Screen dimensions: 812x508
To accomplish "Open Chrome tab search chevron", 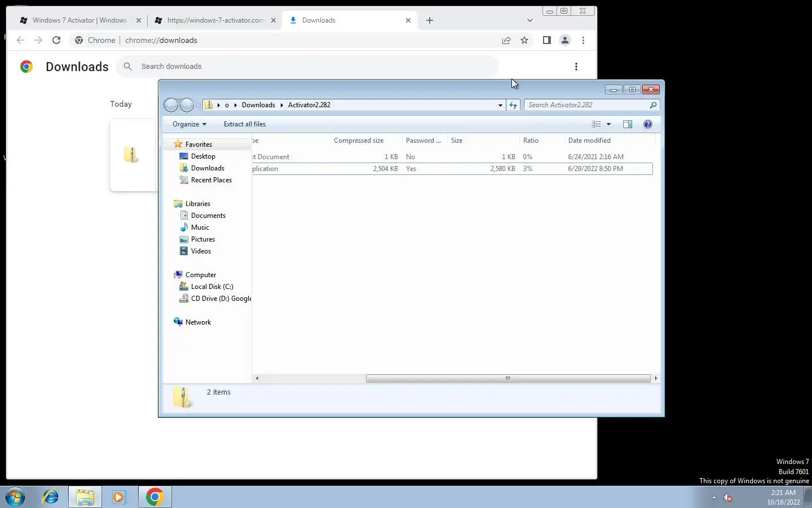I will click(x=529, y=20).
